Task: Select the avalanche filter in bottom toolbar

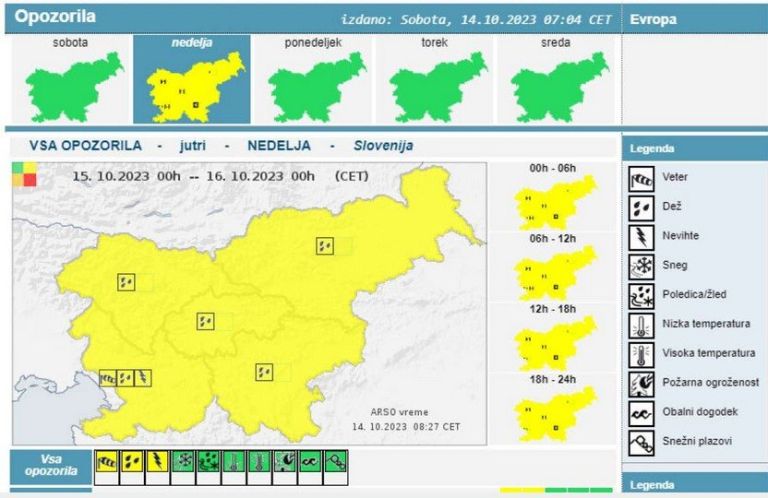Action: point(338,461)
